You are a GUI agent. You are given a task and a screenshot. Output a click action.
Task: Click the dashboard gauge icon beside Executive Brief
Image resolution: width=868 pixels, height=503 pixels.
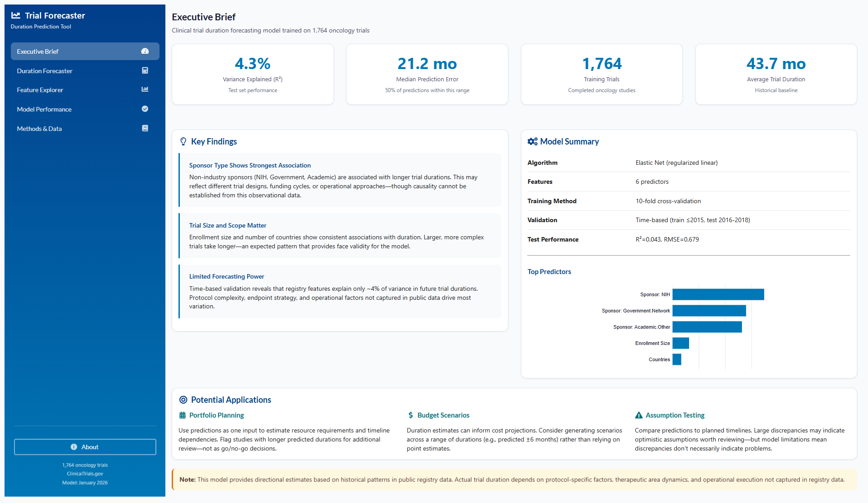(x=145, y=51)
